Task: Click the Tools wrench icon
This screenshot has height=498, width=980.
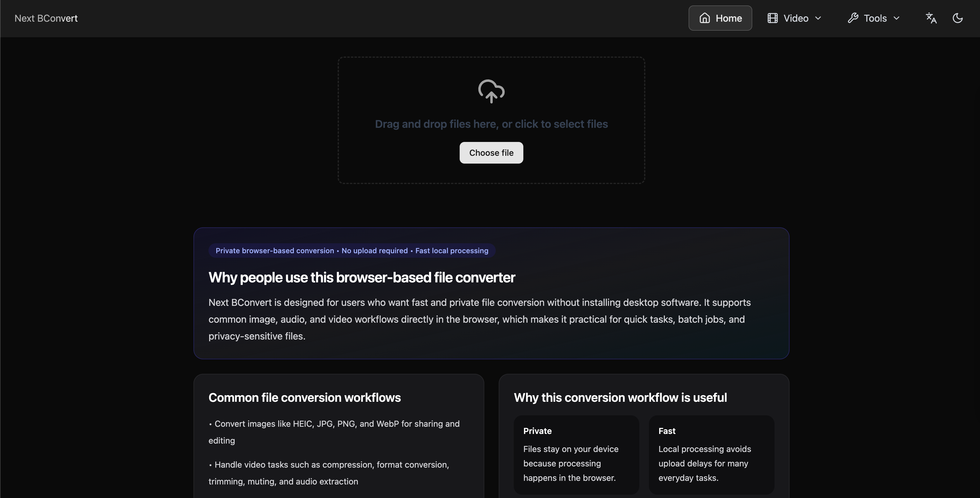Action: point(853,18)
